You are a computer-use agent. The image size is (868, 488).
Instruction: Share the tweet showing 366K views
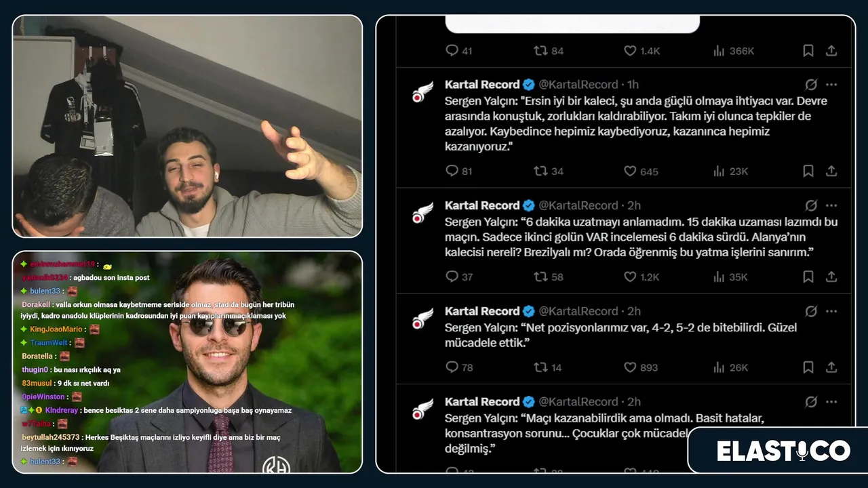[x=831, y=50]
